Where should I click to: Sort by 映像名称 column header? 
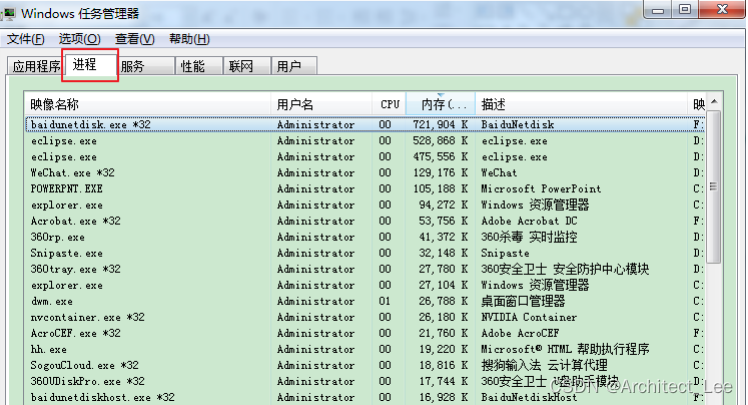[147, 104]
